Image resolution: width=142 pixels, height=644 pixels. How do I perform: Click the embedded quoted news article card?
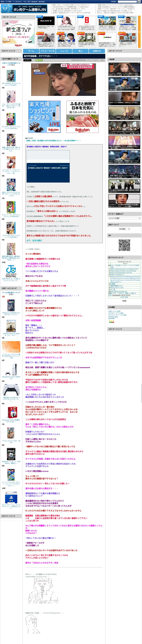pos(48,166)
